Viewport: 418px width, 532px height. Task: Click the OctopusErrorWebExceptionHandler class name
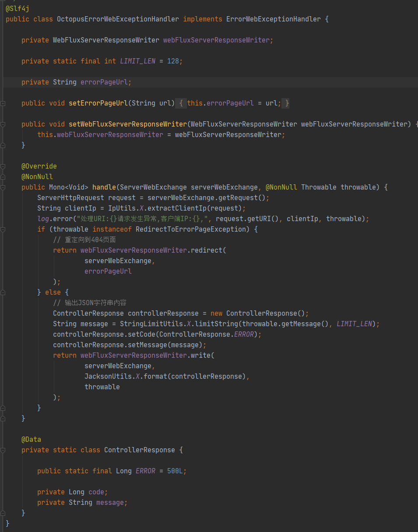tap(118, 19)
